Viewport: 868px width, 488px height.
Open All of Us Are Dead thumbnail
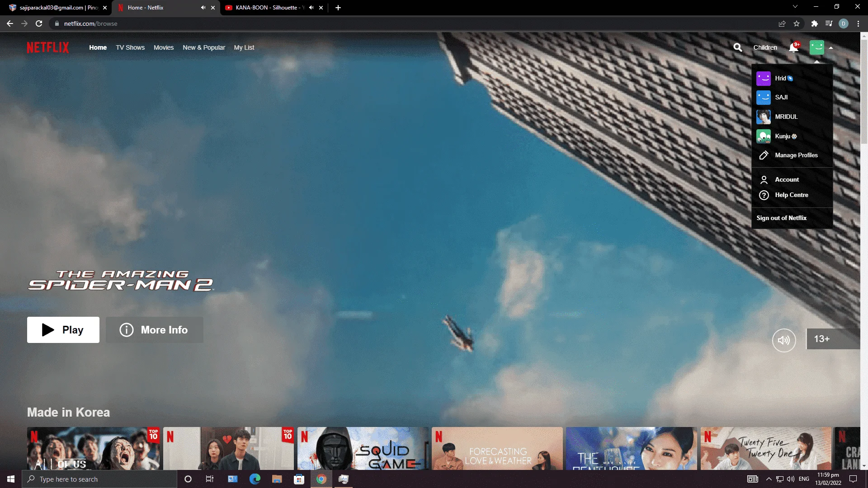pyautogui.click(x=93, y=449)
